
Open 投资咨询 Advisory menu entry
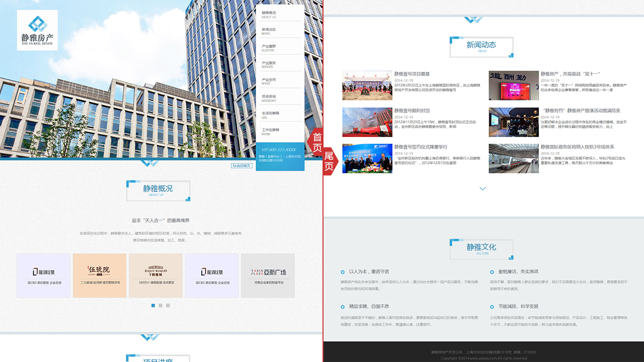click(269, 98)
